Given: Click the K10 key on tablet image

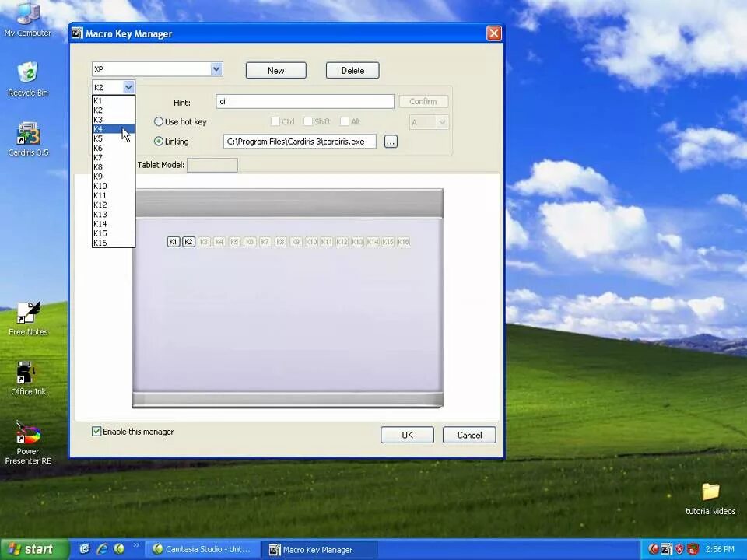Looking at the screenshot, I should (x=311, y=242).
